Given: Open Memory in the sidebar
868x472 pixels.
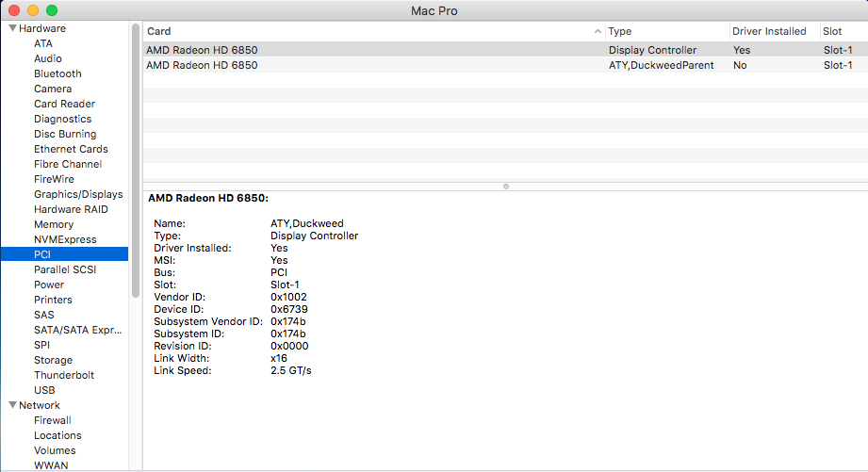Looking at the screenshot, I should 53,224.
